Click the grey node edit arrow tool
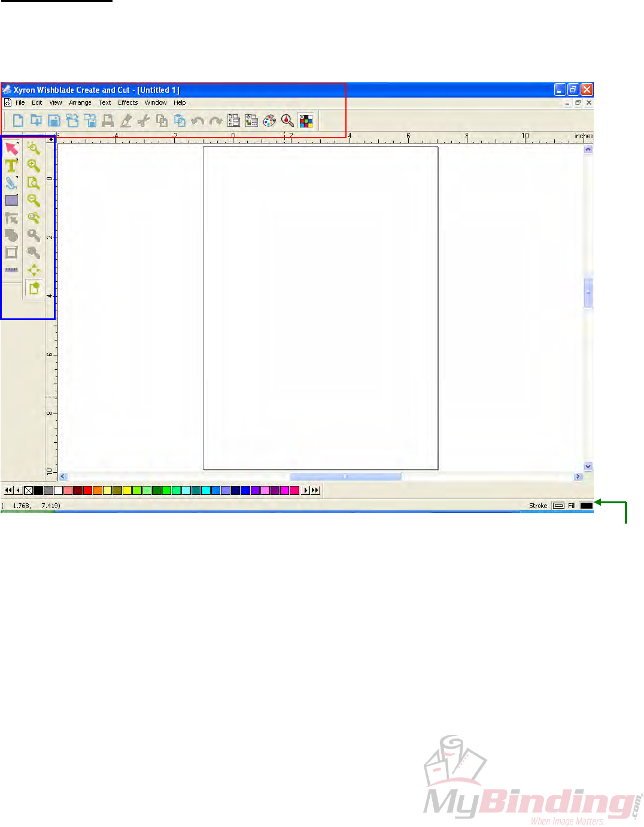The width and height of the screenshot is (644, 827). pos(11,218)
